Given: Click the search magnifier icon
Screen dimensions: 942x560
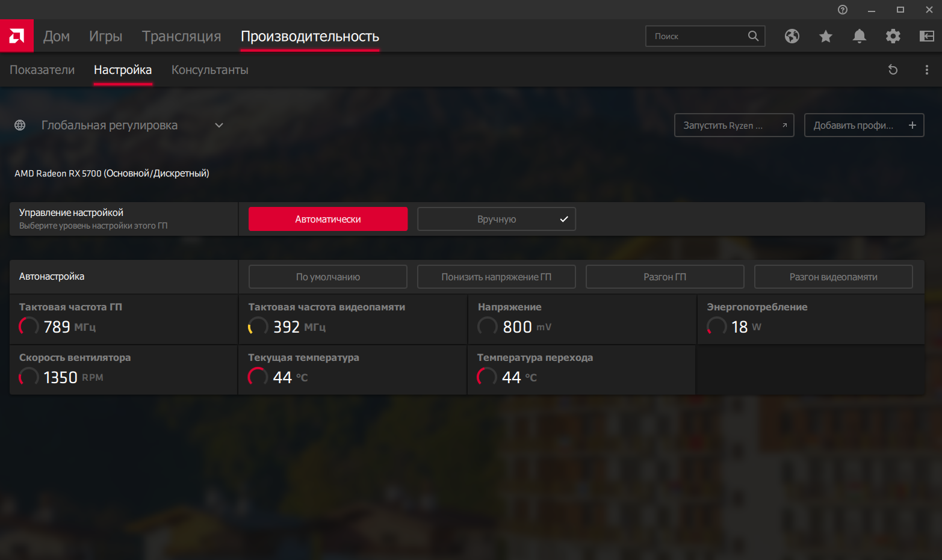Looking at the screenshot, I should pyautogui.click(x=753, y=36).
